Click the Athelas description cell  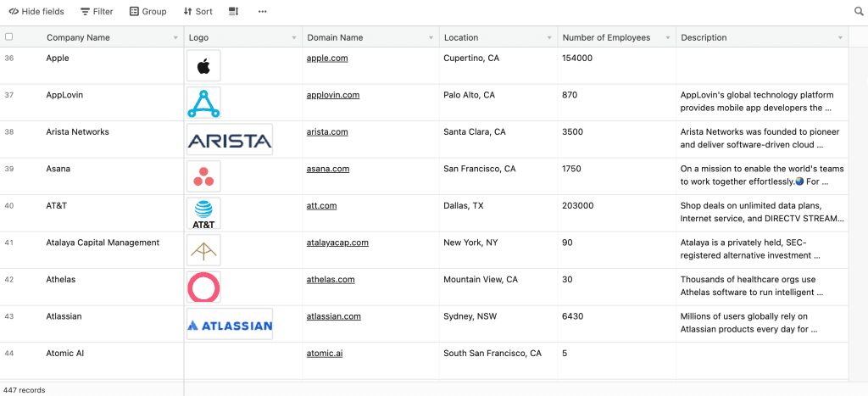[x=762, y=287]
